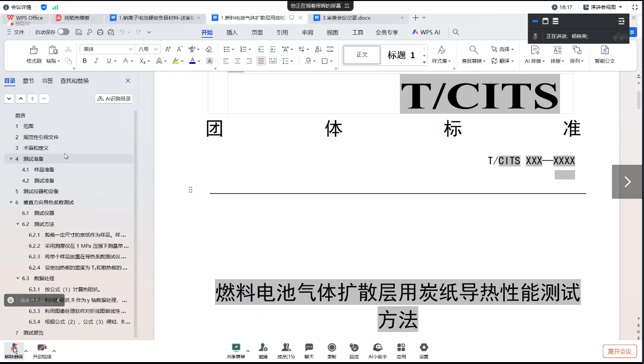Click the Format Painter (格式刷) icon

[x=33, y=50]
